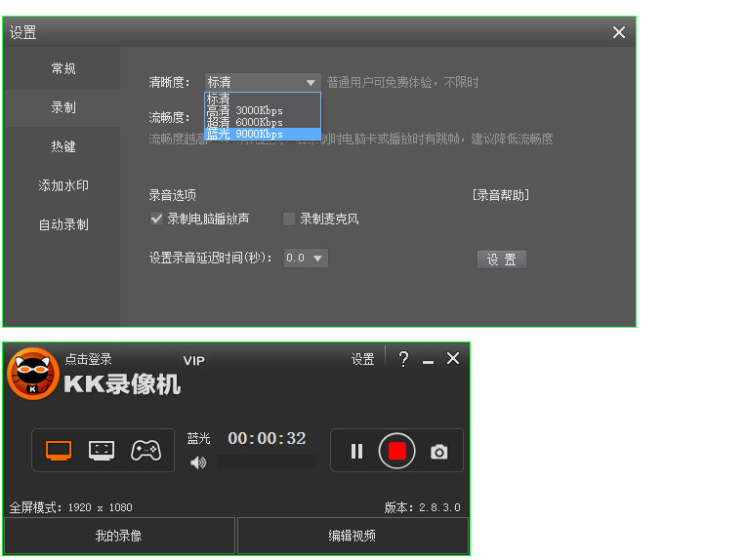Choose 标清 from the quality list

click(x=263, y=99)
